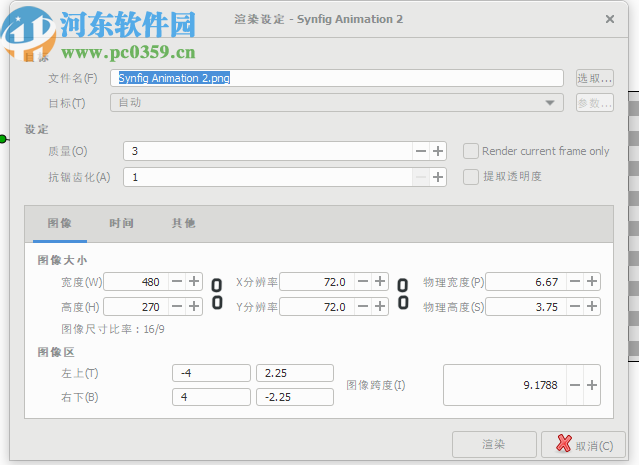Decrease the Y分辨率 resolution

click(363, 306)
